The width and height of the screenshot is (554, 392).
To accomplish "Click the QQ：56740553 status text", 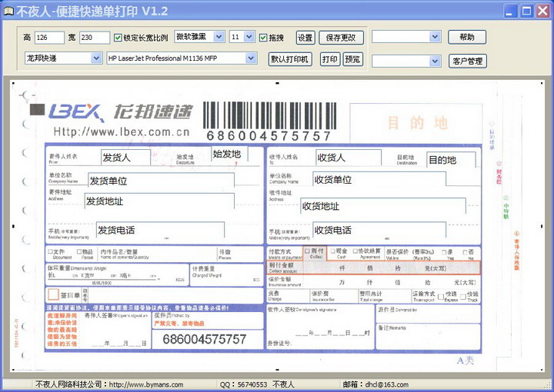I will pyautogui.click(x=243, y=384).
